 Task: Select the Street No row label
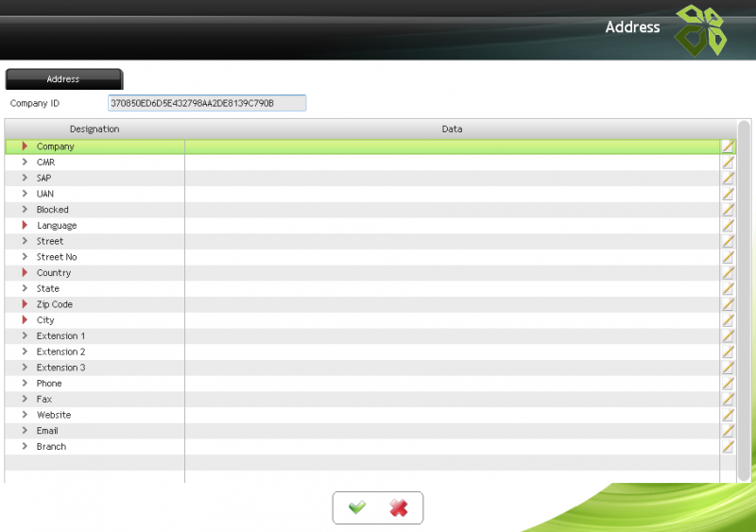coord(57,257)
